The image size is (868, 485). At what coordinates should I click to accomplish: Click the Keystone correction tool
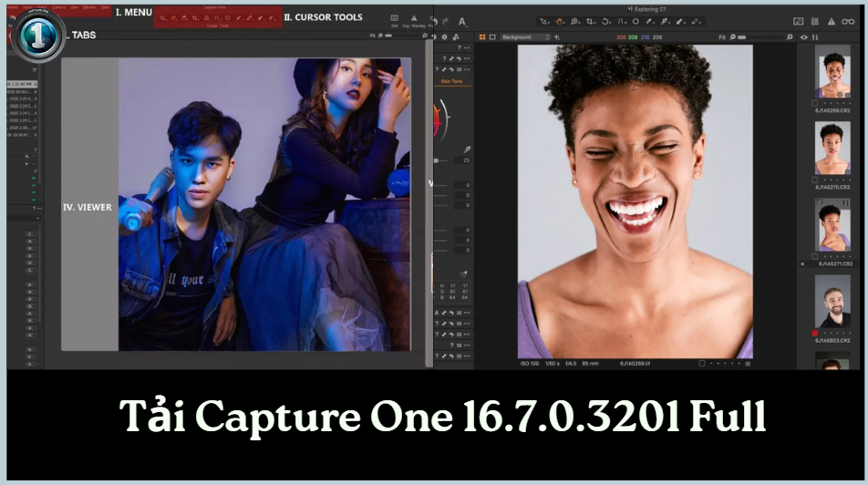click(622, 20)
